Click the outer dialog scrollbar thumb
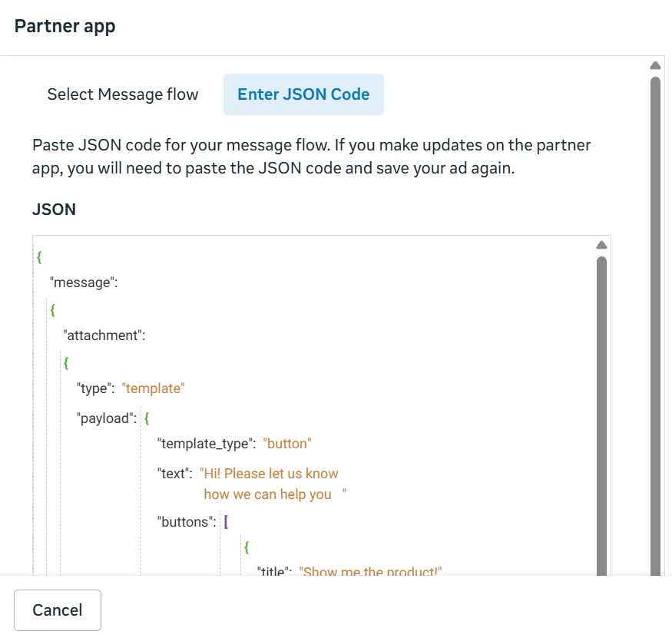672x641 pixels. point(655,322)
